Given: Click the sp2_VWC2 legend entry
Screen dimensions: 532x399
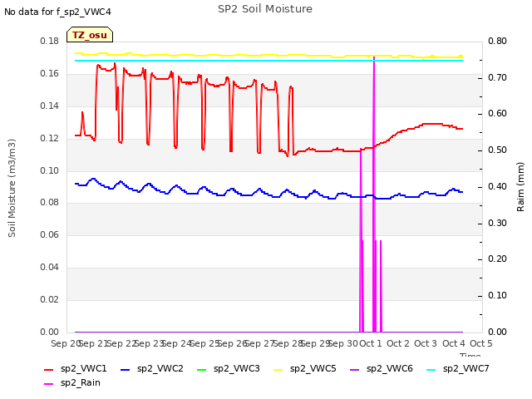Looking at the screenshot, I should pyautogui.click(x=151, y=368).
